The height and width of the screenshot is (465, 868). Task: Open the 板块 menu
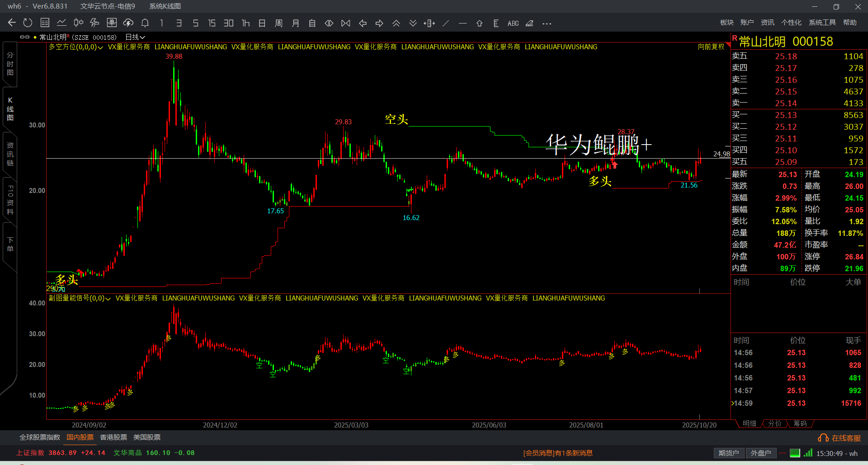point(727,23)
